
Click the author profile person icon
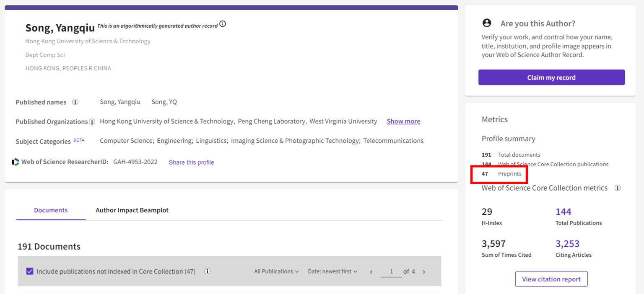click(x=486, y=23)
